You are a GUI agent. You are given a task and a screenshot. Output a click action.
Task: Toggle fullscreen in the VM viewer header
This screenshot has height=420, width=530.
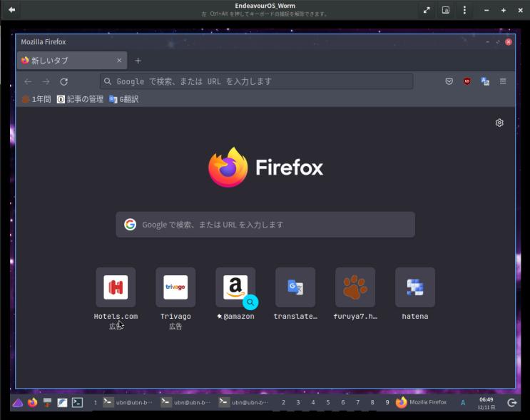(427, 10)
